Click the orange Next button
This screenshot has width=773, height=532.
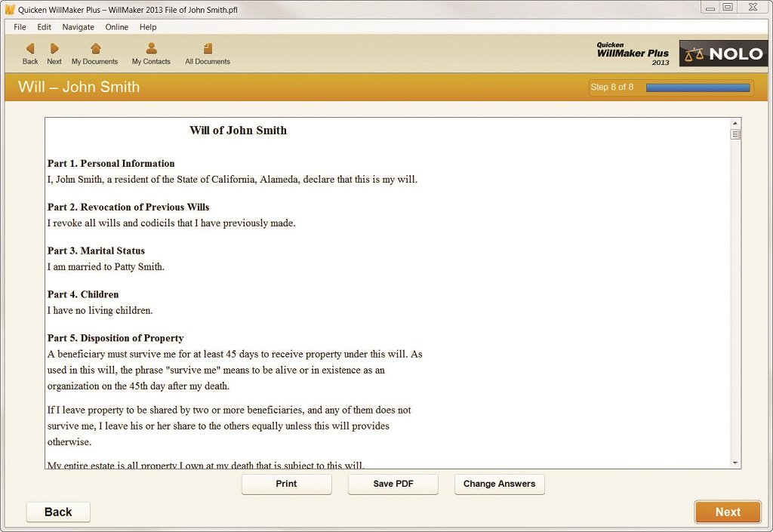point(728,512)
